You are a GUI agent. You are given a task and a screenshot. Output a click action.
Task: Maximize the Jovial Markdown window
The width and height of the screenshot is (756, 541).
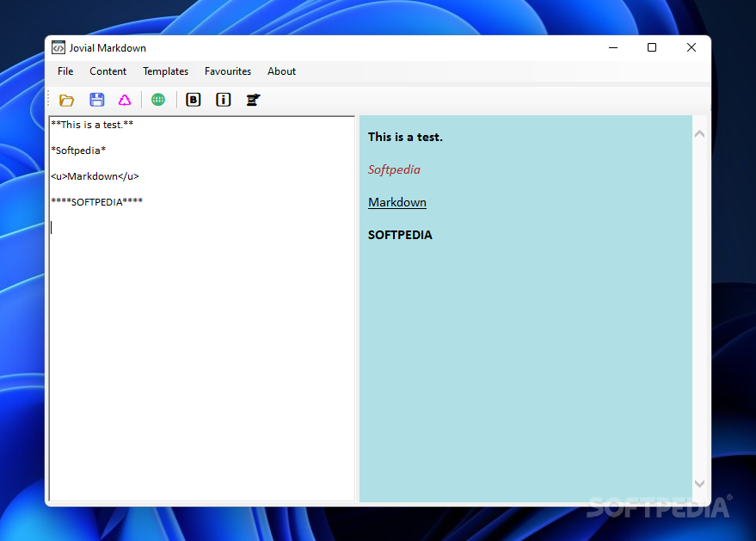[652, 47]
